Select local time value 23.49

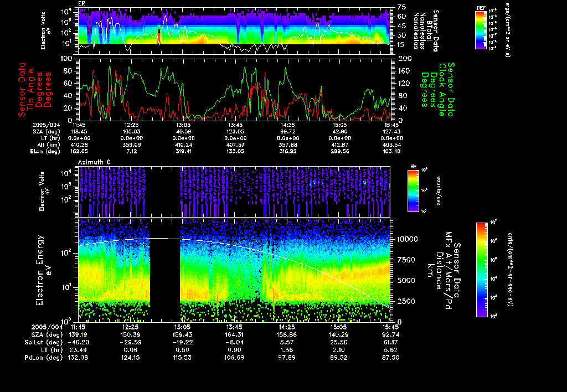click(78, 350)
